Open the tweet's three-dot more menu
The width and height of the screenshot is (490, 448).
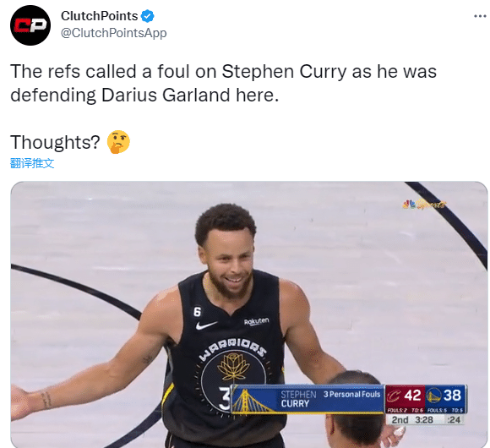pyautogui.click(x=480, y=16)
